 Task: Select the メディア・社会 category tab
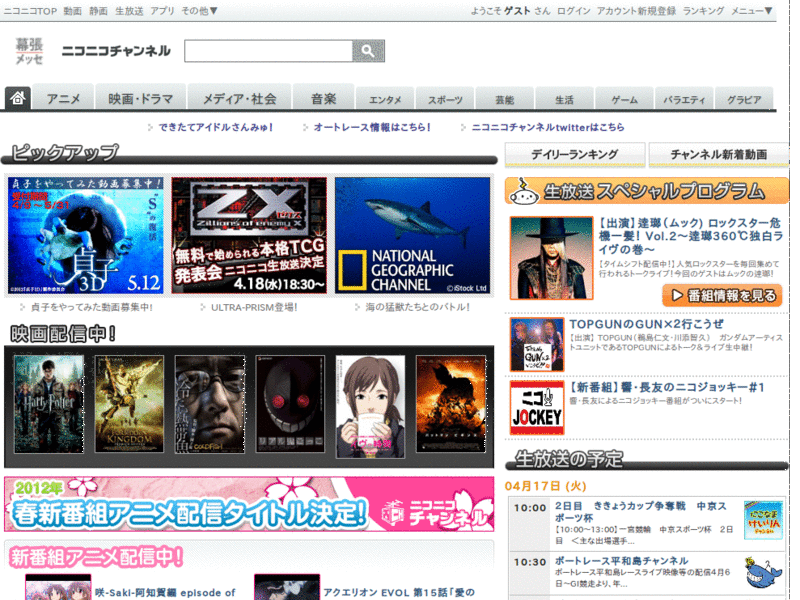240,98
